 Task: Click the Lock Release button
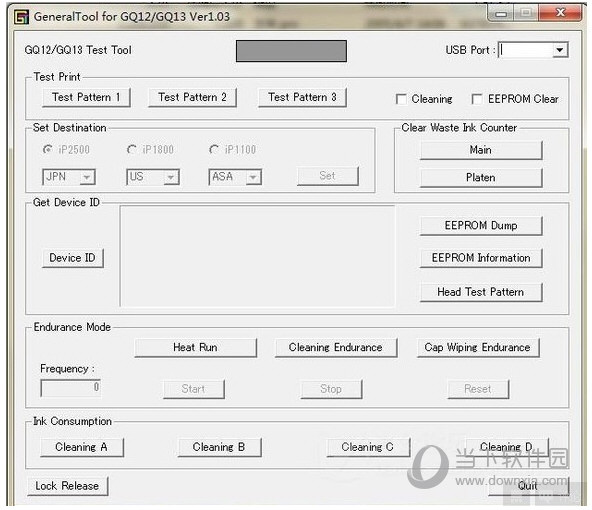tap(68, 486)
